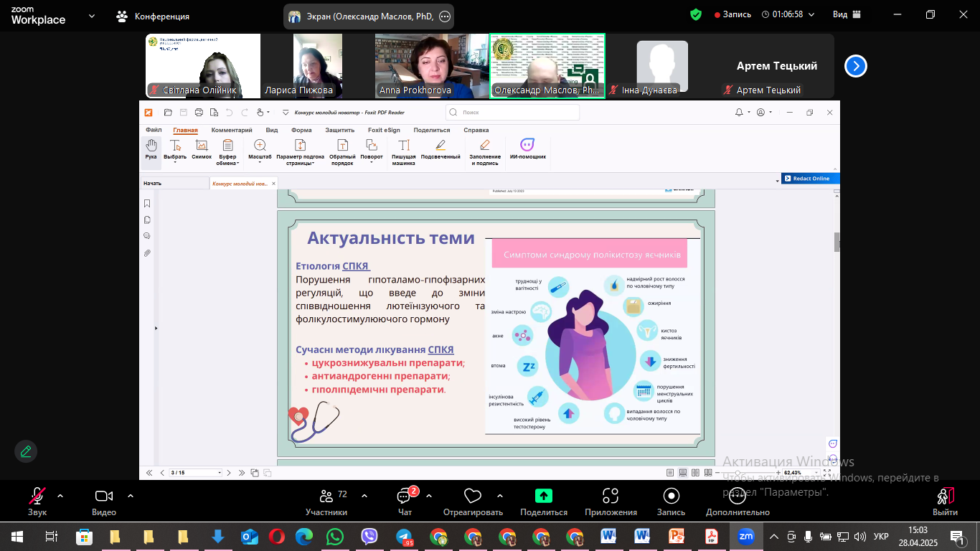Click the Zoom annotation pencil icon
Image resolution: width=980 pixels, height=551 pixels.
pos(26,451)
